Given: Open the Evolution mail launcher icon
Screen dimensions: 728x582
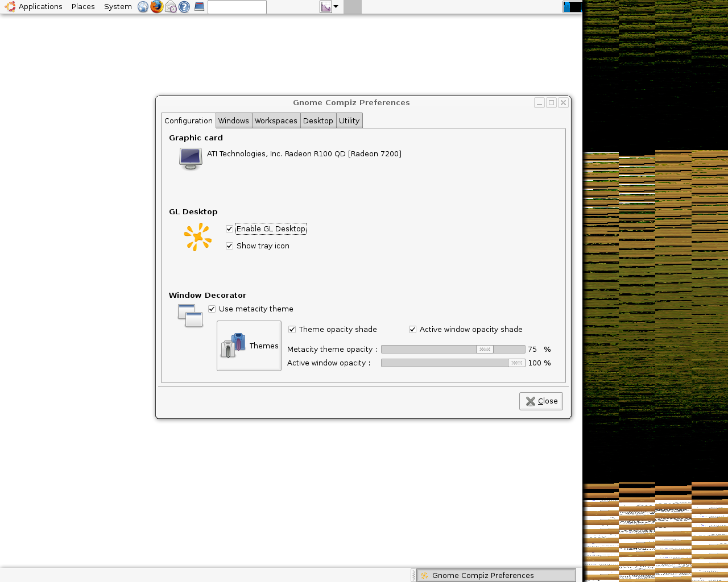Looking at the screenshot, I should [x=171, y=7].
